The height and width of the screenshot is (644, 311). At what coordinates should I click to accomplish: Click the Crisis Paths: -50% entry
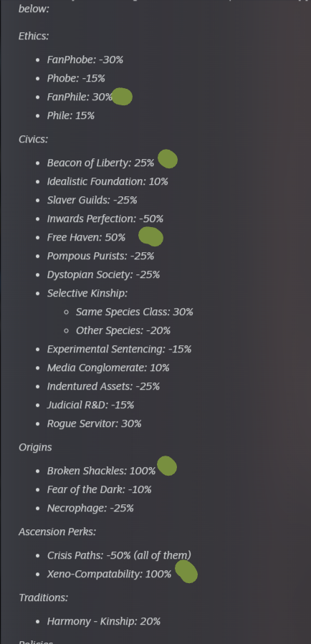119,556
